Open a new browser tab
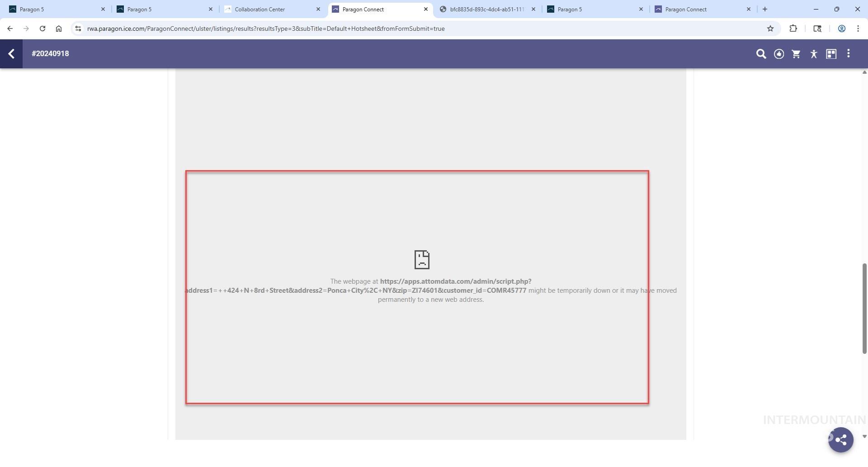The image size is (868, 467). (x=765, y=9)
